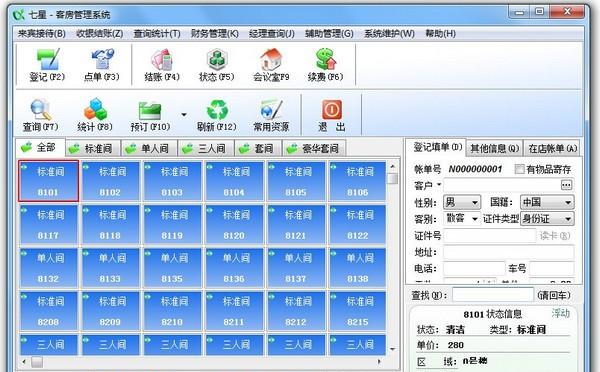The width and height of the screenshot is (600, 372).
Task: Switch to the 单人间 room tab
Action: 150,148
